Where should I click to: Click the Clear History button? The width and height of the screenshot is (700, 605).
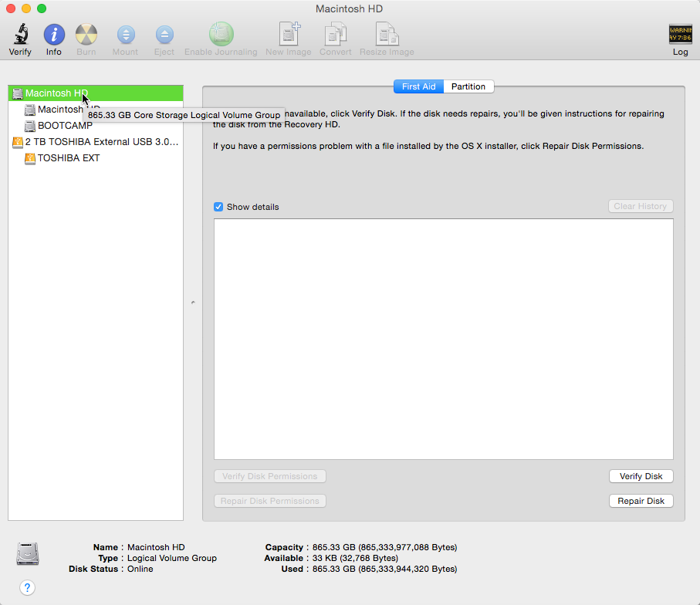641,206
